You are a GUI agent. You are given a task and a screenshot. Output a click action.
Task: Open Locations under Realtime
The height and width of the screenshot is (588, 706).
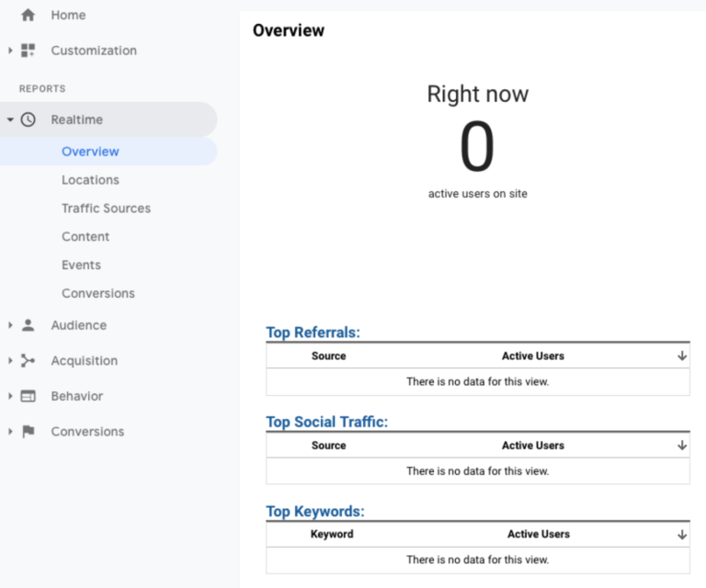90,180
